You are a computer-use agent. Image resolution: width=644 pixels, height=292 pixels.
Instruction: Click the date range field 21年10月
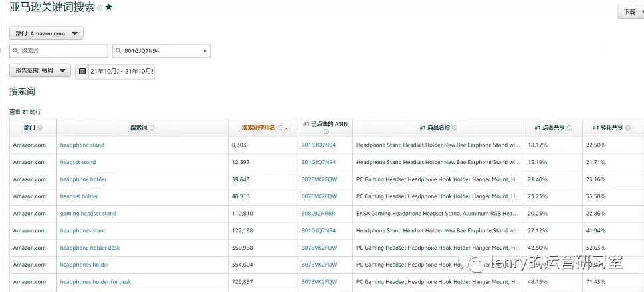(122, 71)
